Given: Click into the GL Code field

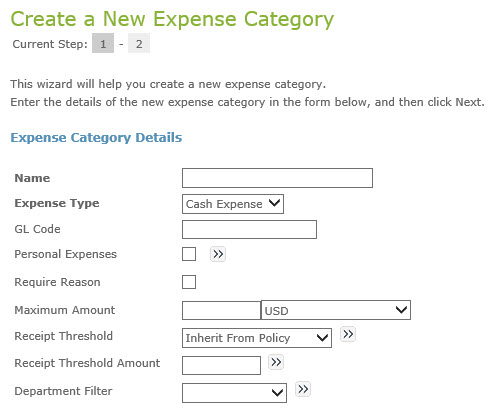Looking at the screenshot, I should pos(249,229).
